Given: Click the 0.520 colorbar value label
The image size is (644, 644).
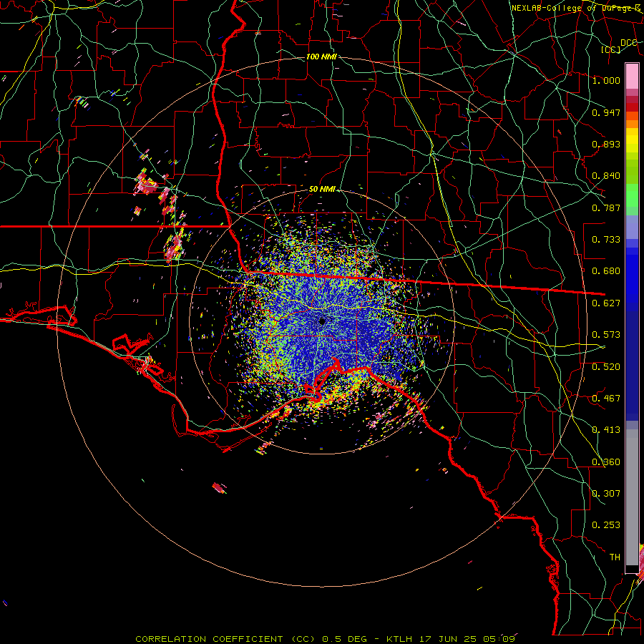Looking at the screenshot, I should (x=606, y=367).
